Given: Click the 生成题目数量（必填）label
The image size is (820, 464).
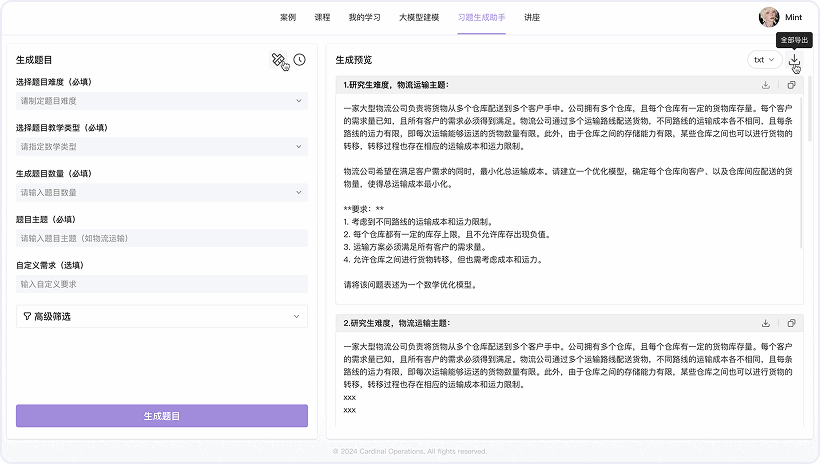Looking at the screenshot, I should pyautogui.click(x=54, y=174).
